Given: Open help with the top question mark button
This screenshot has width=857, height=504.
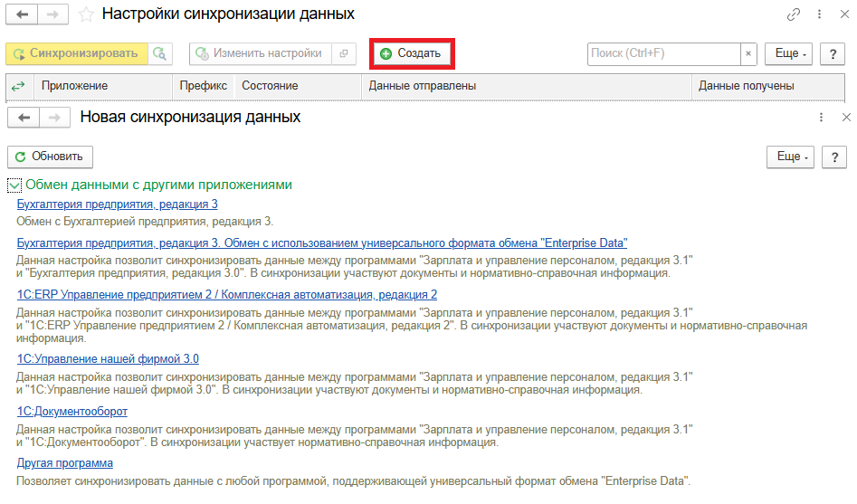Looking at the screenshot, I should [x=833, y=53].
